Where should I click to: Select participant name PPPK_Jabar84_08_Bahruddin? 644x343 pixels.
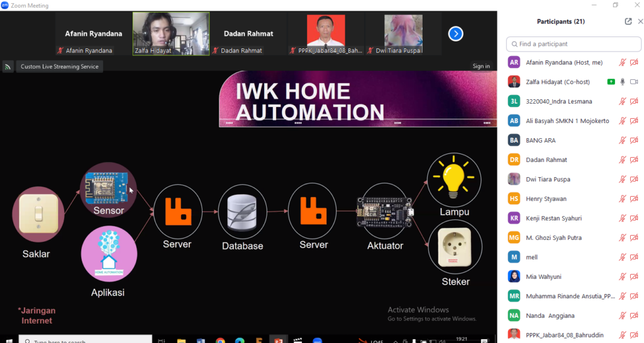[564, 335]
